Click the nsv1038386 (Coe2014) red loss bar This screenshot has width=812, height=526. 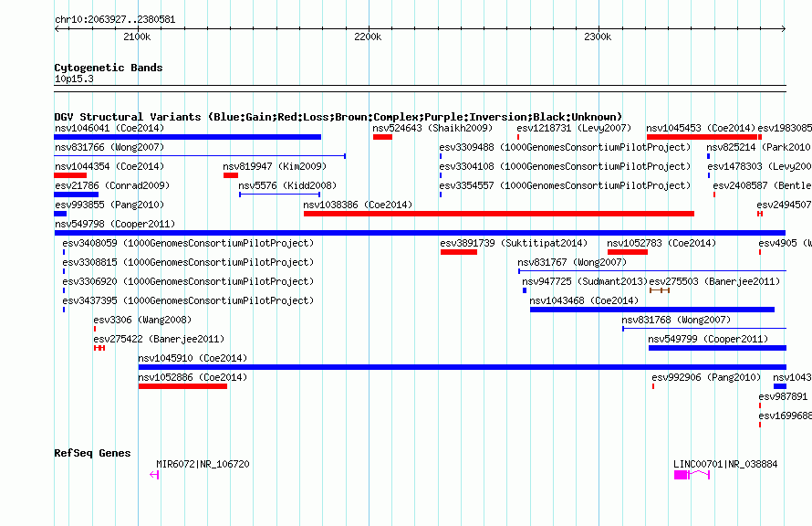499,214
